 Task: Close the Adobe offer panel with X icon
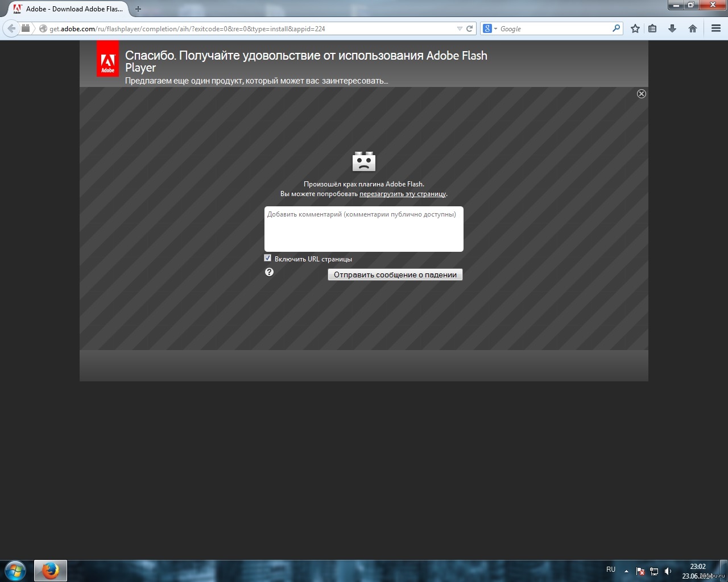pyautogui.click(x=642, y=94)
